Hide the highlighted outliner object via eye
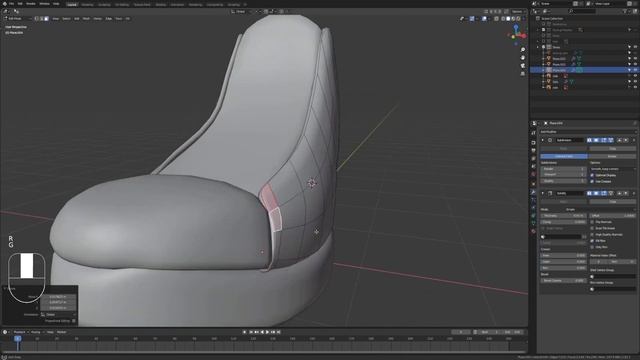Viewport: 640px width, 360px height. (x=635, y=70)
